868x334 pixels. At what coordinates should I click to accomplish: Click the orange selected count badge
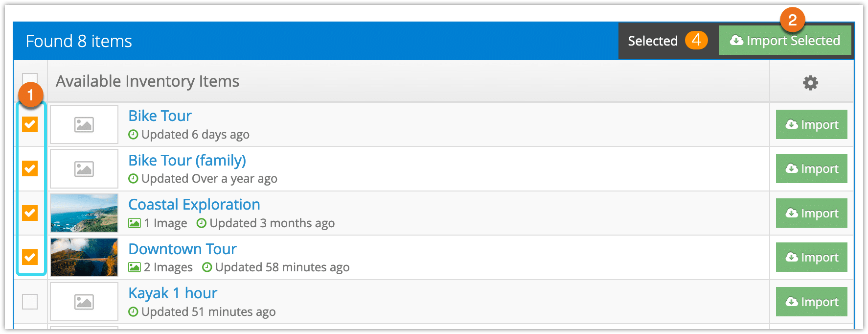coord(696,40)
